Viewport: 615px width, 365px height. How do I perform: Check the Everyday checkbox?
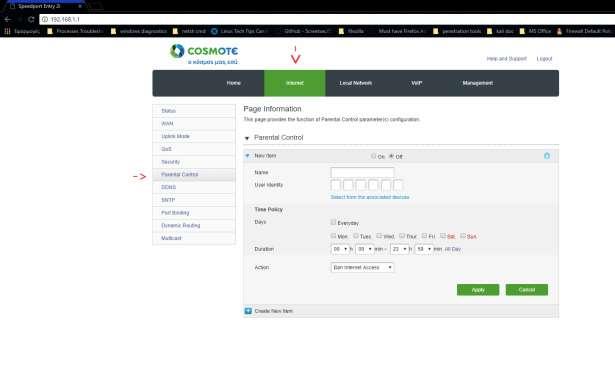tap(333, 222)
